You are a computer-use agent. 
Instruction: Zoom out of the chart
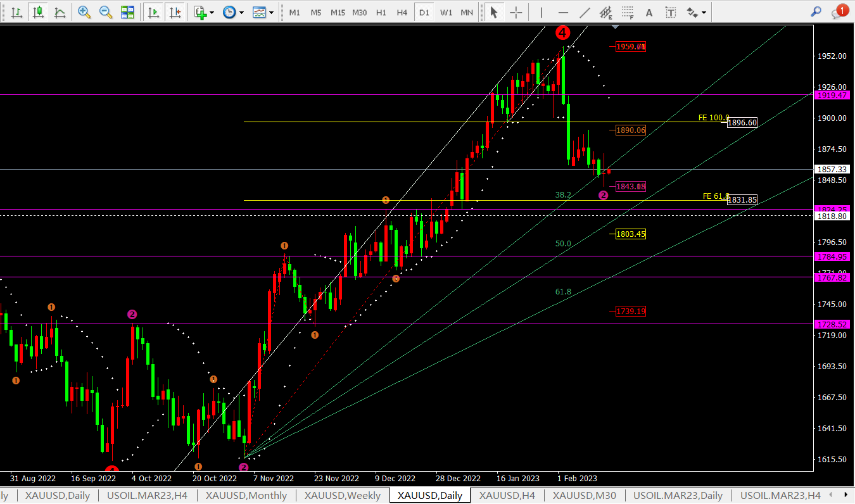(x=106, y=12)
